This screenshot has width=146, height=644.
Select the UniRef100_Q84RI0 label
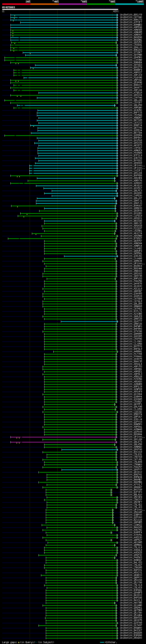(131, 575)
